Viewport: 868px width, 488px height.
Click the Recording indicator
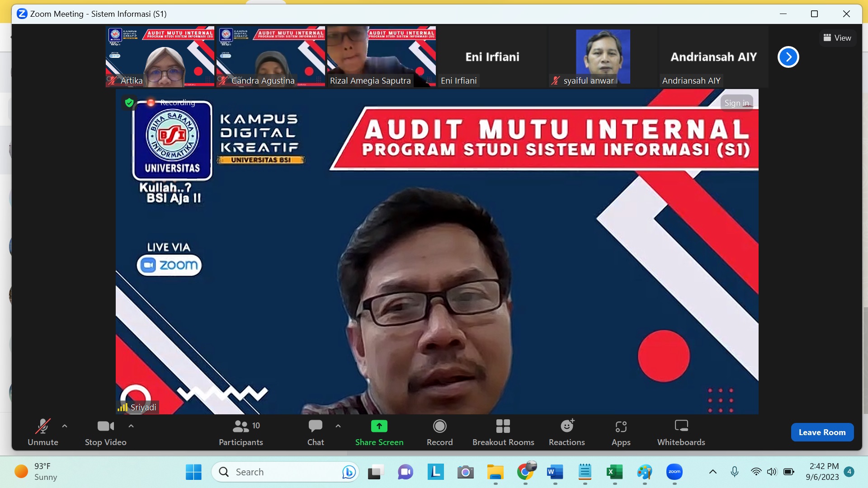point(172,103)
